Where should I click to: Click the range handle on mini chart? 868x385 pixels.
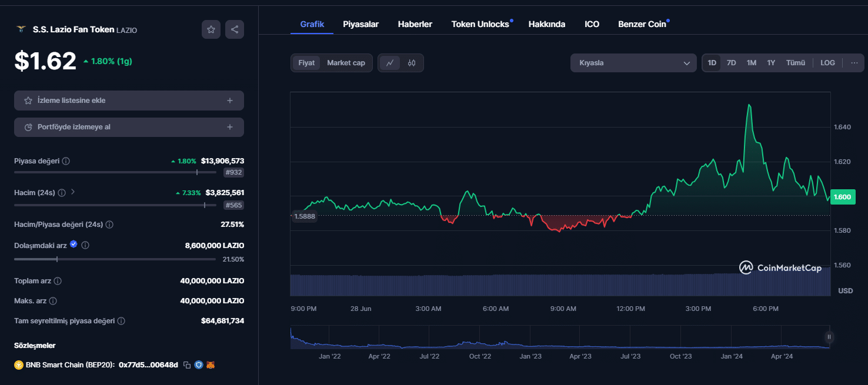[829, 337]
